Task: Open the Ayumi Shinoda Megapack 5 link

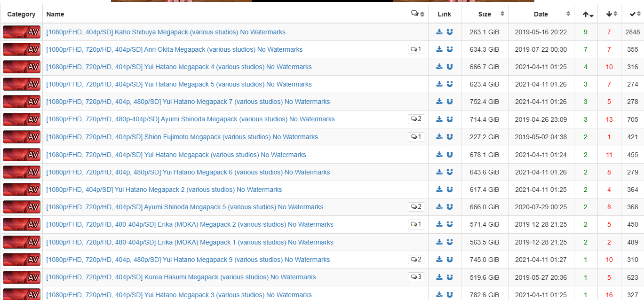Action: 185,207
